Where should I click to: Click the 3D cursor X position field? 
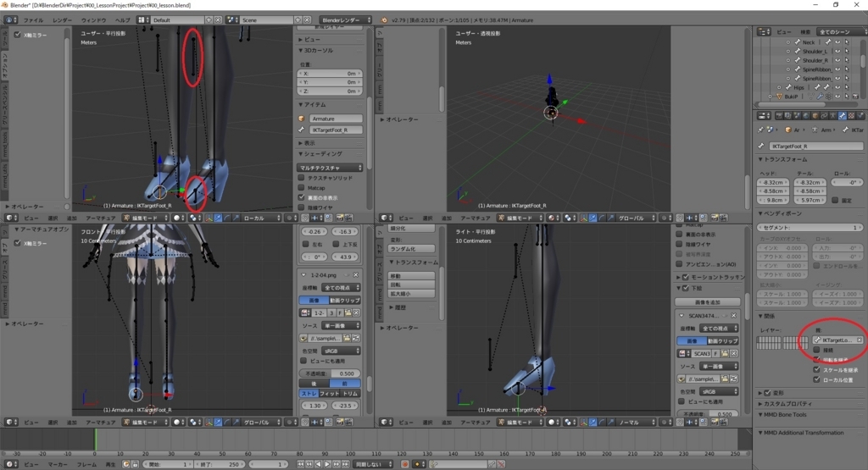click(x=330, y=74)
